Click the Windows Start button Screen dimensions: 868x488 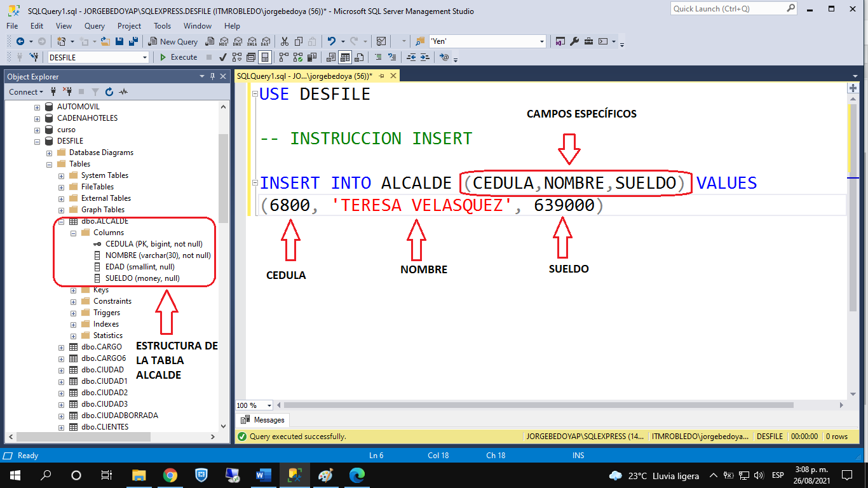[15, 475]
